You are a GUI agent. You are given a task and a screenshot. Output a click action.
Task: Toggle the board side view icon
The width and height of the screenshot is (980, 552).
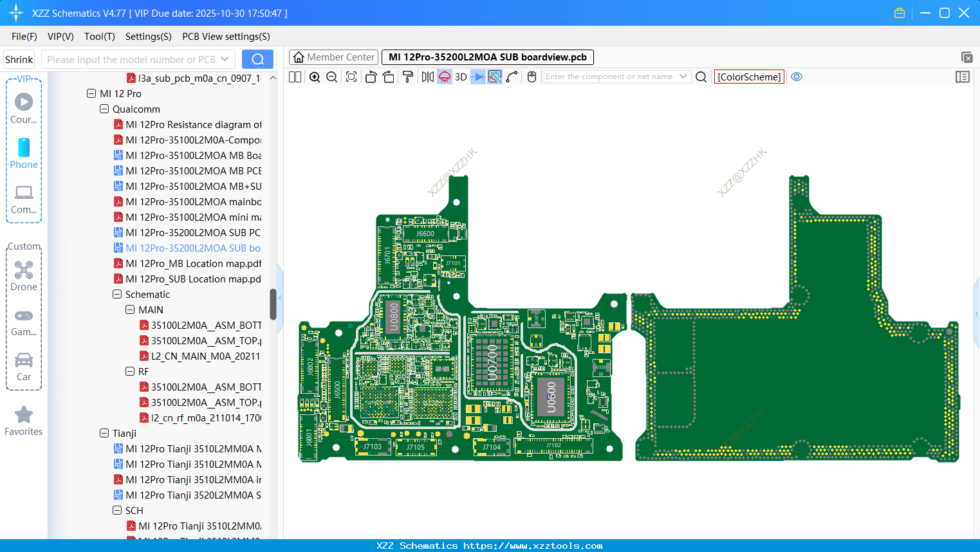(x=444, y=77)
